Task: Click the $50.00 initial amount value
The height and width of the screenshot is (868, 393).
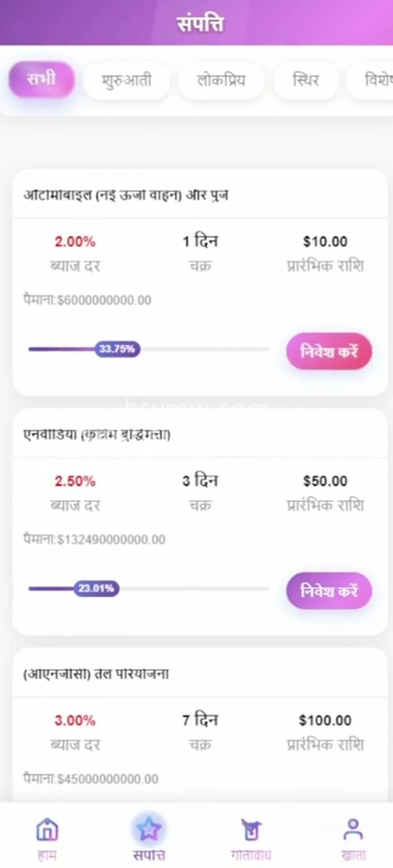Action: [x=325, y=481]
